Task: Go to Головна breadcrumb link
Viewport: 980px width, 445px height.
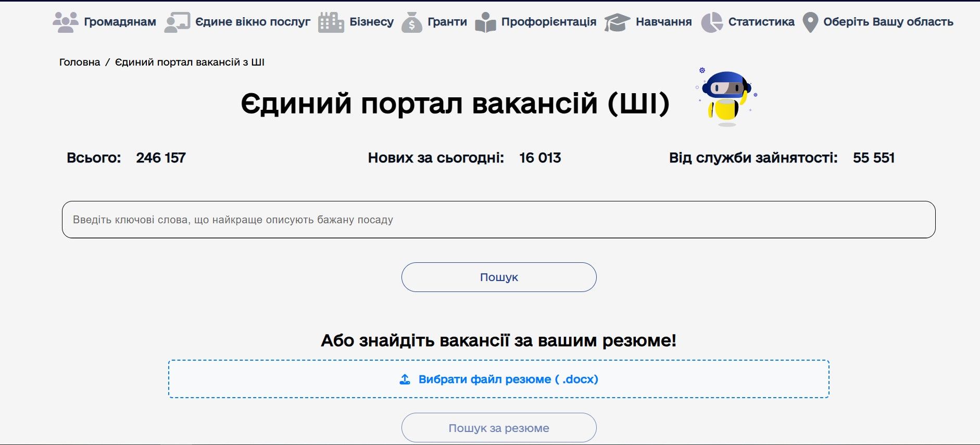Action: (80, 62)
